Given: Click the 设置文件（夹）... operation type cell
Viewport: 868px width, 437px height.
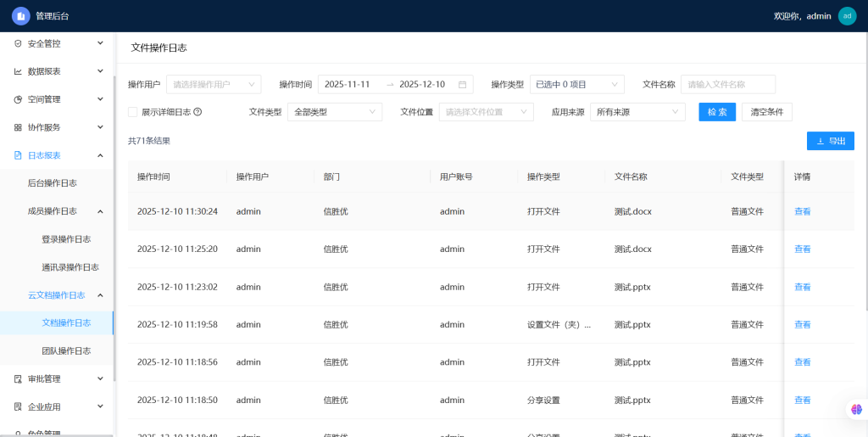Looking at the screenshot, I should point(559,324).
